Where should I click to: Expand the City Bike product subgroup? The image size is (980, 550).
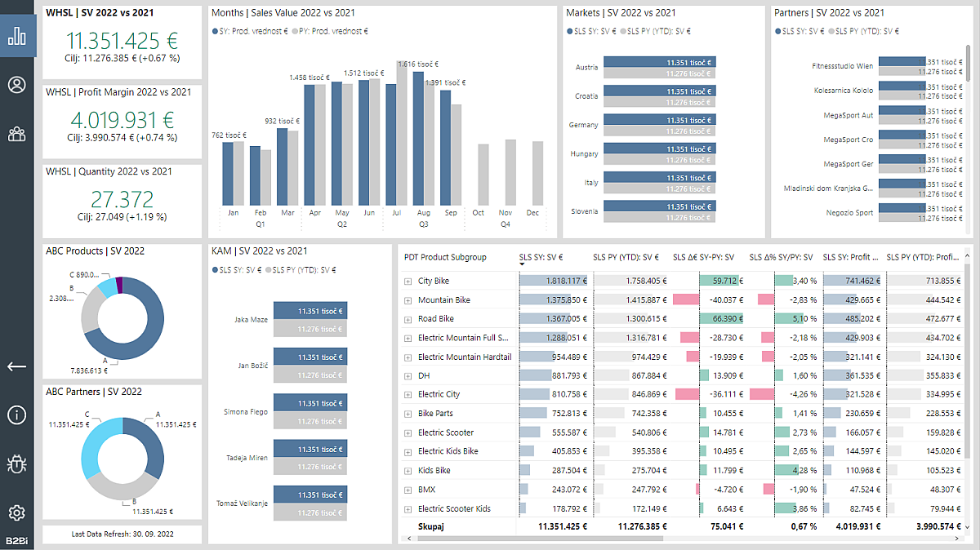pos(407,280)
